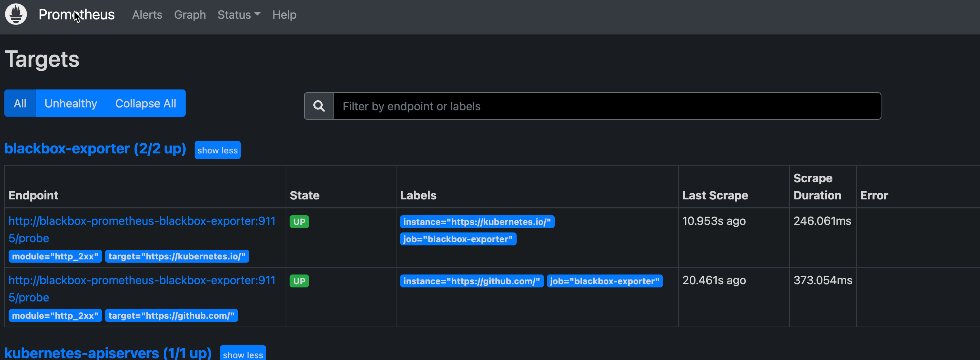The height and width of the screenshot is (360, 980).
Task: Click the target="https://github.com/" badge
Action: [172, 315]
